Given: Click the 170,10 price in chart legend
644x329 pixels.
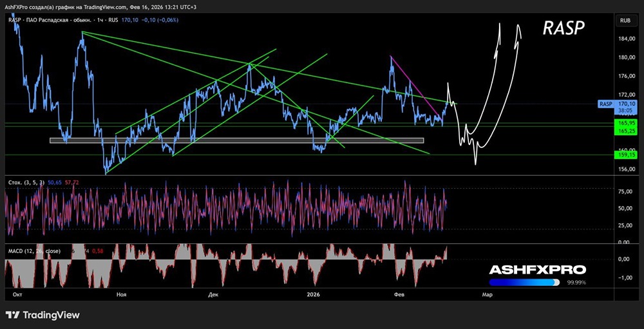Looking at the screenshot, I should [129, 20].
